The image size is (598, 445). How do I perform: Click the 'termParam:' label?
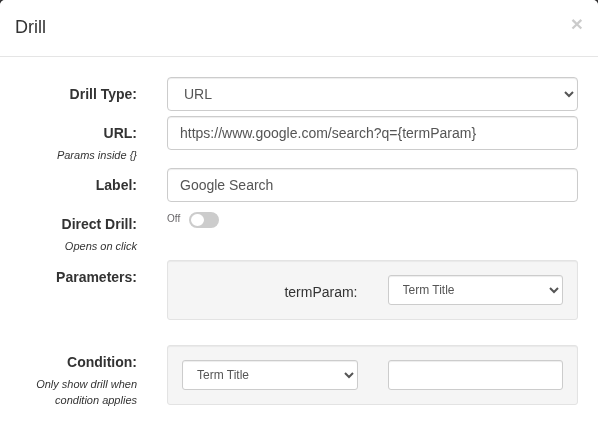(x=321, y=292)
